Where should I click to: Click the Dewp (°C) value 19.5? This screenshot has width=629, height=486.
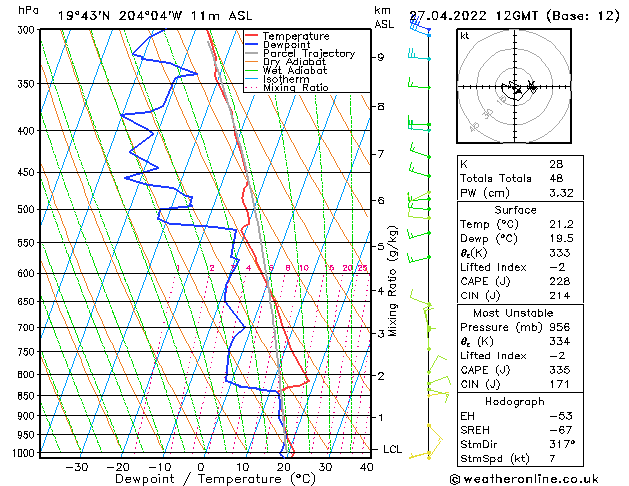561,239
